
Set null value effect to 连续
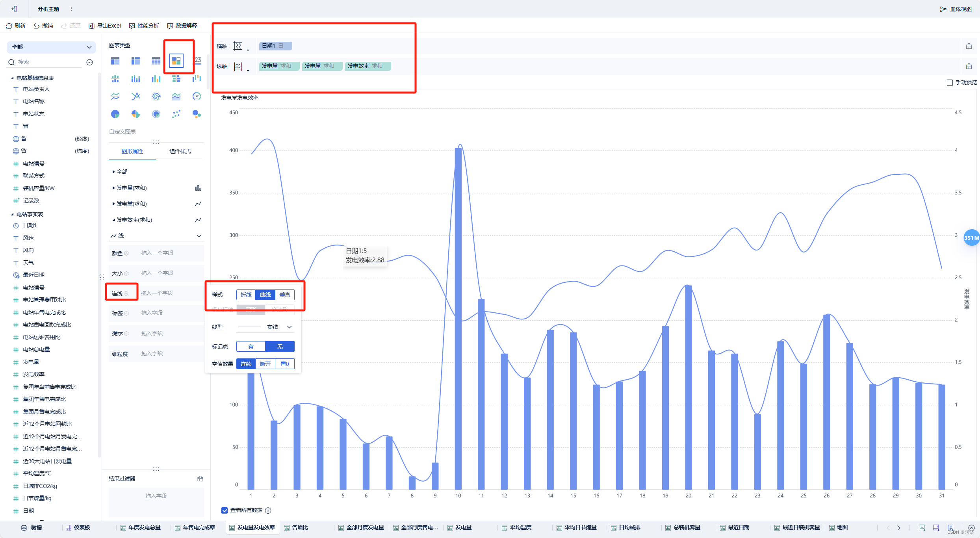coord(246,364)
